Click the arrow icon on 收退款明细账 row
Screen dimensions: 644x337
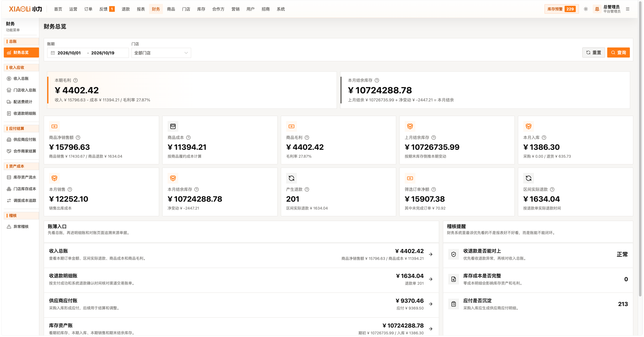430,279
